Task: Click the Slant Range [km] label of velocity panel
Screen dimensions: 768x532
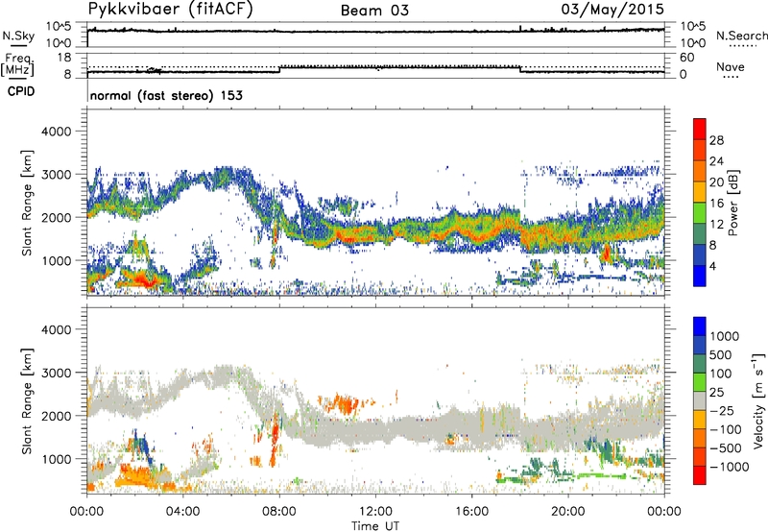Action: 27,401
